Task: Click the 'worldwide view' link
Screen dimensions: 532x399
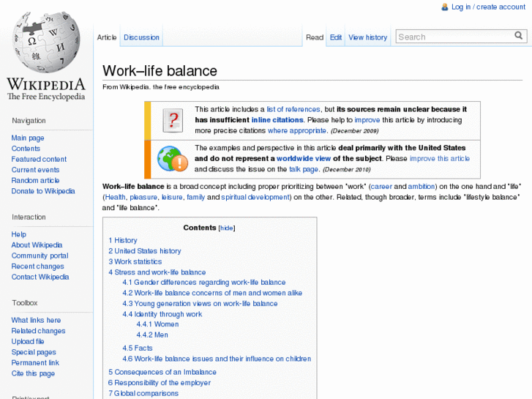Action: (x=304, y=159)
